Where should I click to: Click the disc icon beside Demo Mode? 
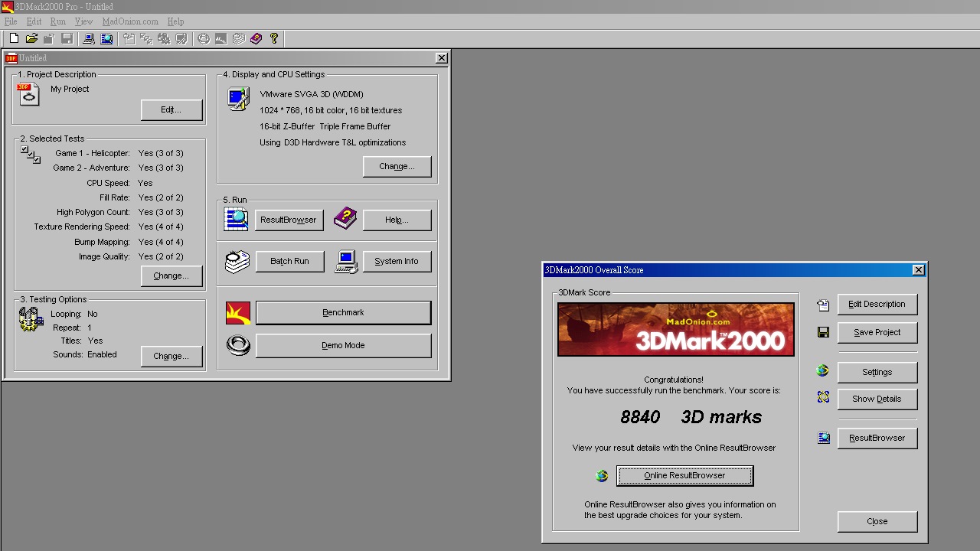pos(238,345)
